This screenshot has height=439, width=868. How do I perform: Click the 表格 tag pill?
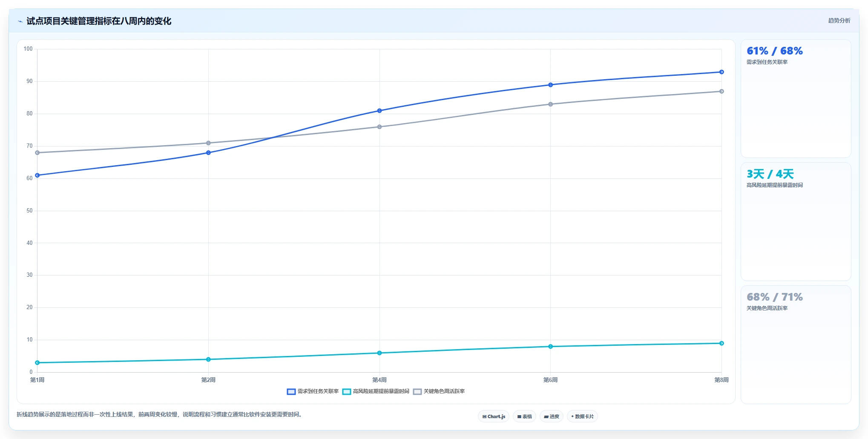pyautogui.click(x=524, y=416)
